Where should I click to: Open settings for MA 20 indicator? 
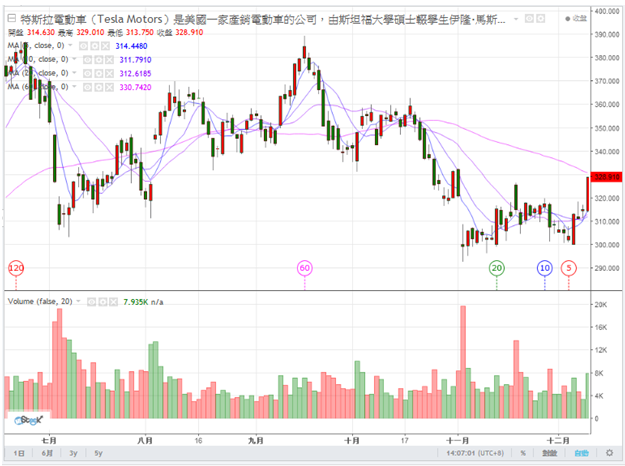click(x=98, y=74)
